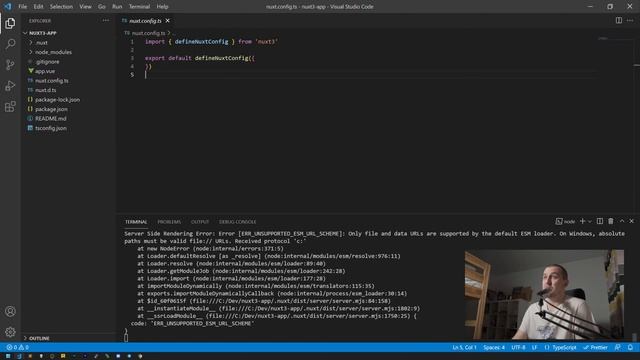Split the terminal panel
The width and height of the screenshot is (640, 360).
(600, 221)
